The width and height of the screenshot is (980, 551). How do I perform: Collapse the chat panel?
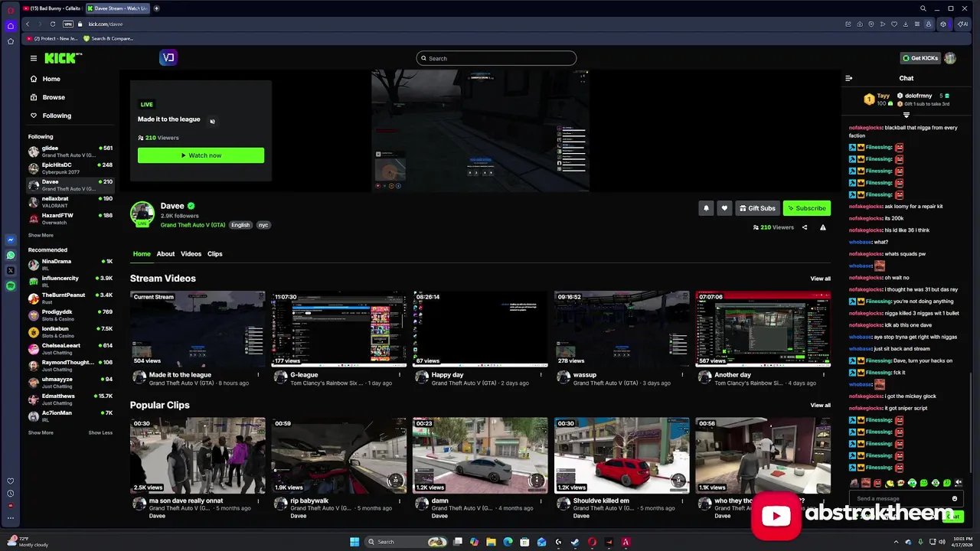tap(848, 78)
